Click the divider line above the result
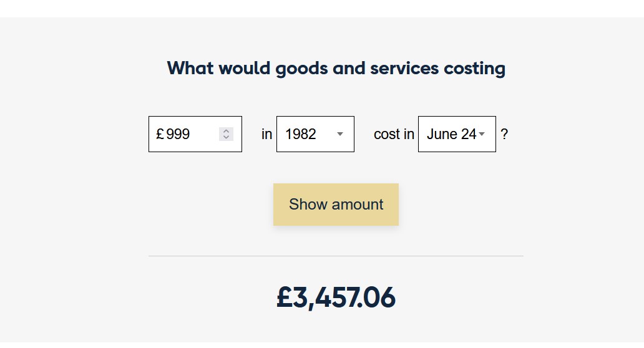The image size is (644, 348). click(336, 256)
